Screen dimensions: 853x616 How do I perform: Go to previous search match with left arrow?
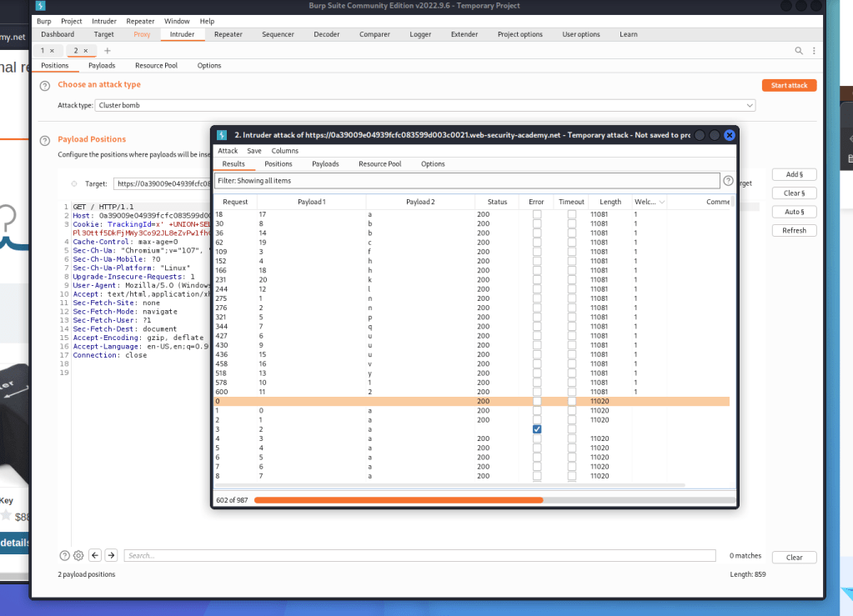point(95,555)
